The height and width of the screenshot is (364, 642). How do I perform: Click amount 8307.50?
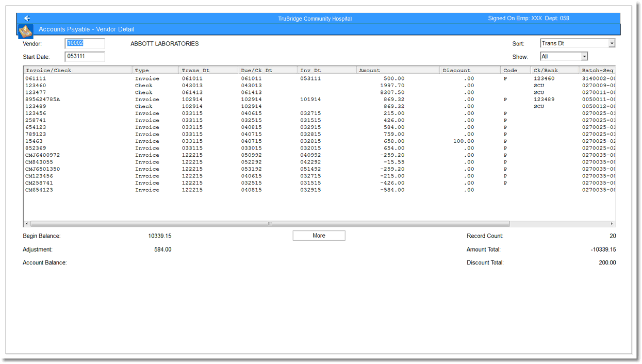392,92
